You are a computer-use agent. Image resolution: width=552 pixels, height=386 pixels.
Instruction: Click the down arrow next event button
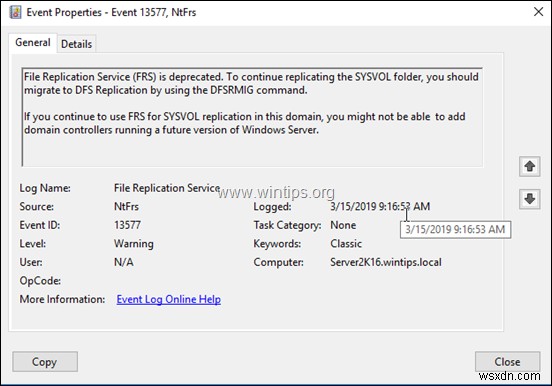529,199
